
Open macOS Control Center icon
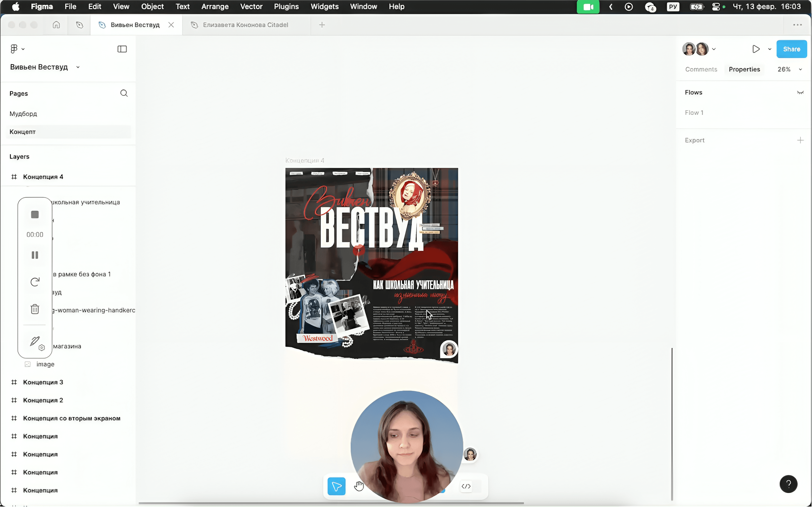click(x=716, y=7)
